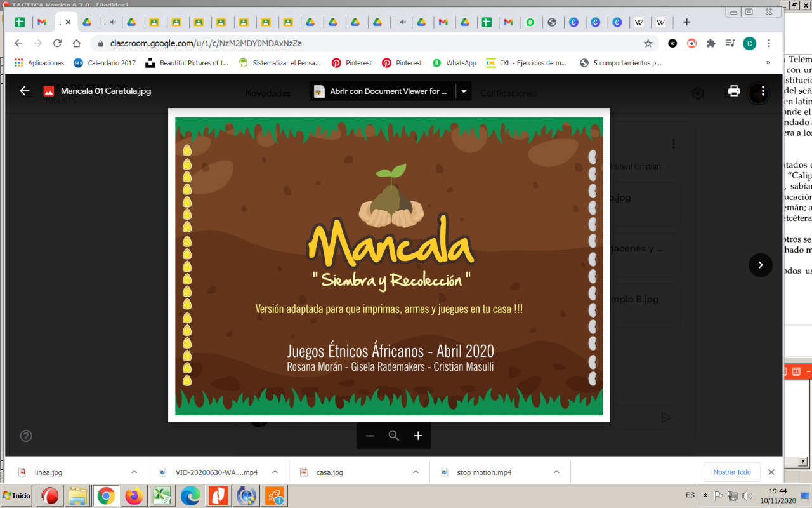Reset zoom with magnifier icon

click(x=394, y=436)
